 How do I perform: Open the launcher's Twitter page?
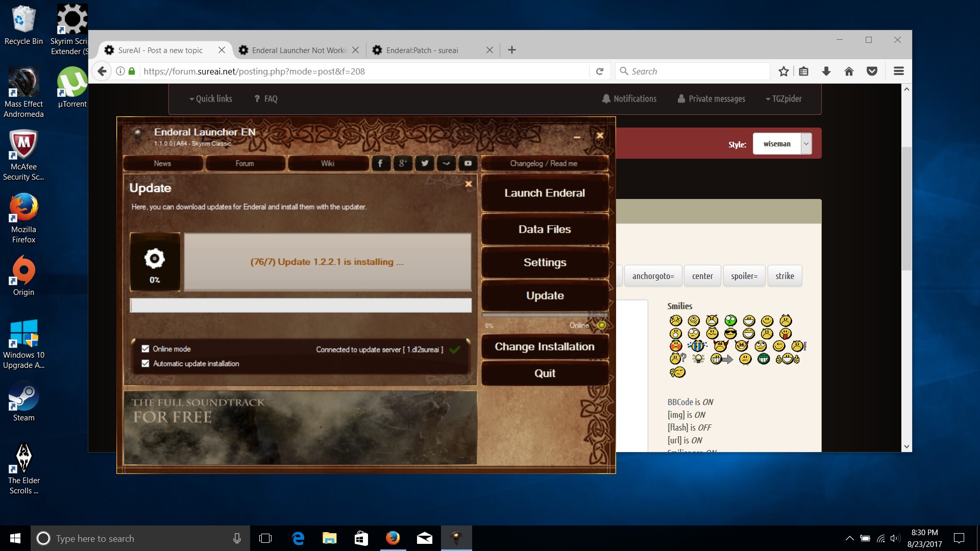(424, 163)
